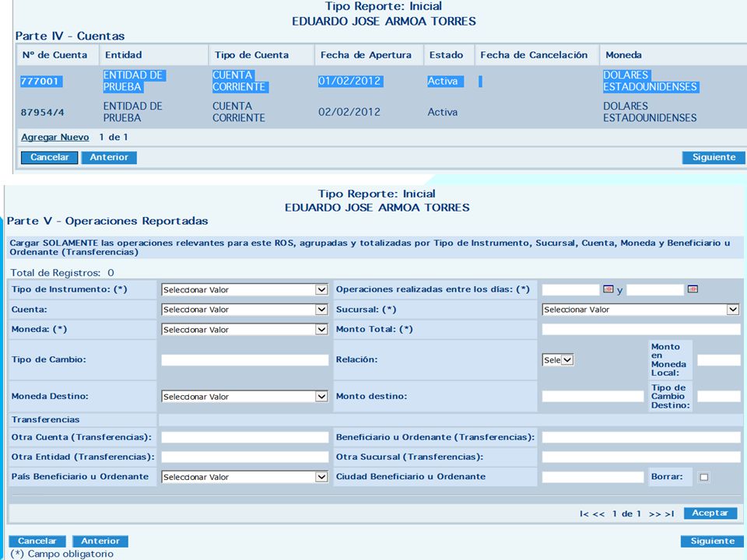Click the start date input field
Screen dimensions: 747x560
click(x=570, y=289)
